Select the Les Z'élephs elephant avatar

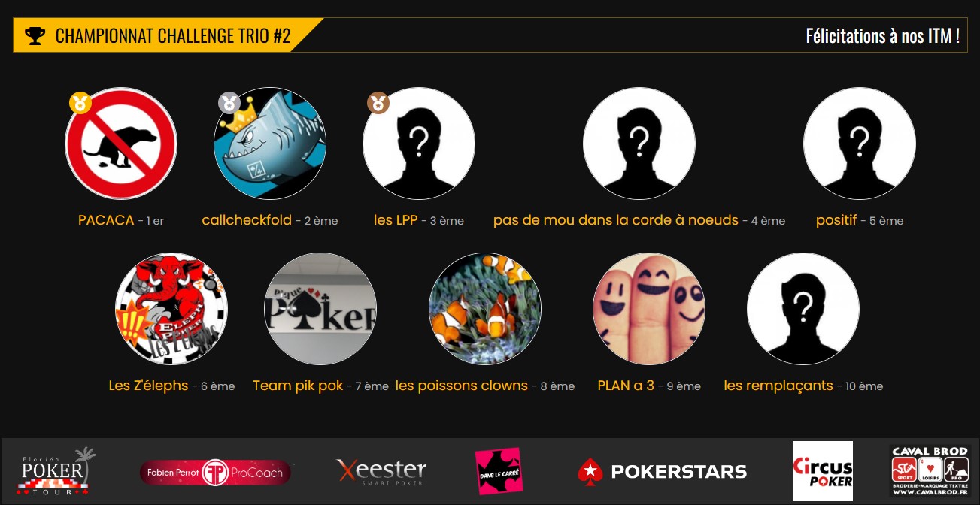171,309
